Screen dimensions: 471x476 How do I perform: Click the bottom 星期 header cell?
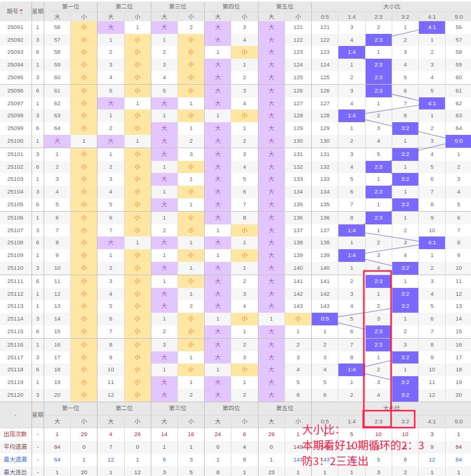click(x=38, y=415)
